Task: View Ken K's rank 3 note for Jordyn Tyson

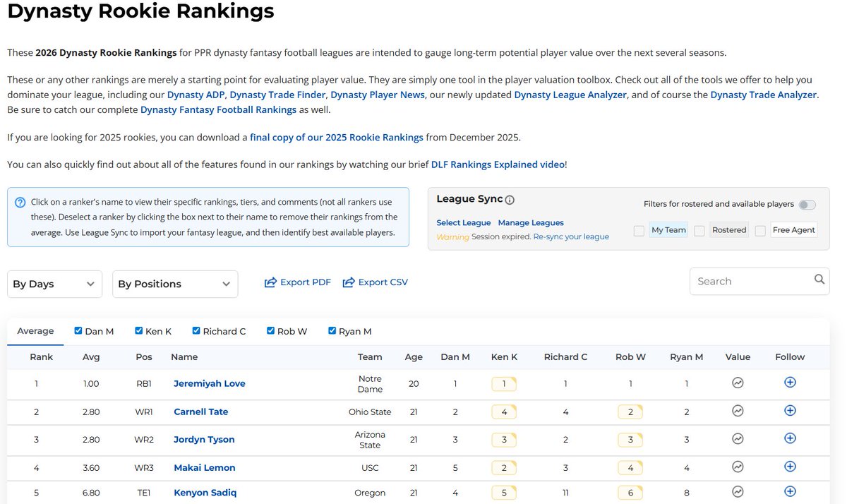Action: coord(504,440)
